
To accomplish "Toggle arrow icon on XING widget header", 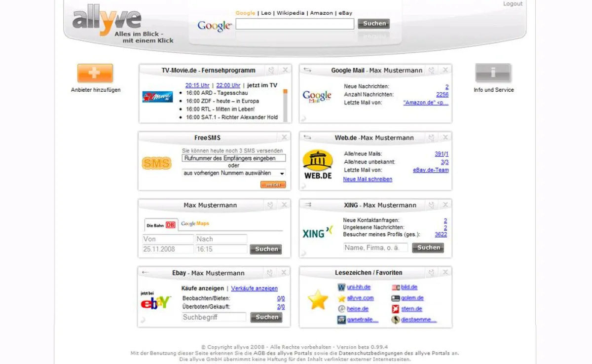I will click(x=308, y=205).
